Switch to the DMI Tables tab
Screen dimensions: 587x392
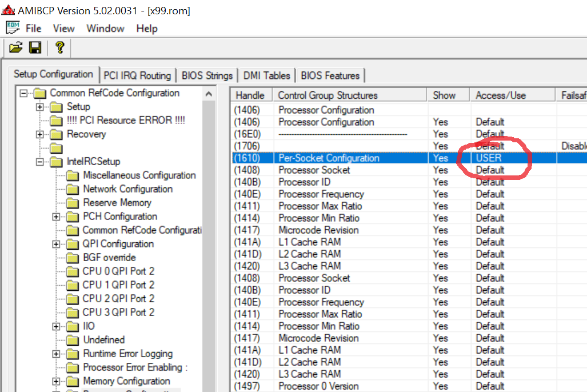tap(266, 75)
